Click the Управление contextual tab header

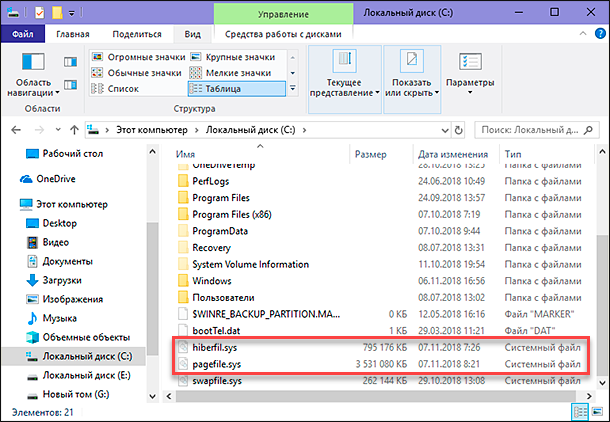tap(283, 14)
